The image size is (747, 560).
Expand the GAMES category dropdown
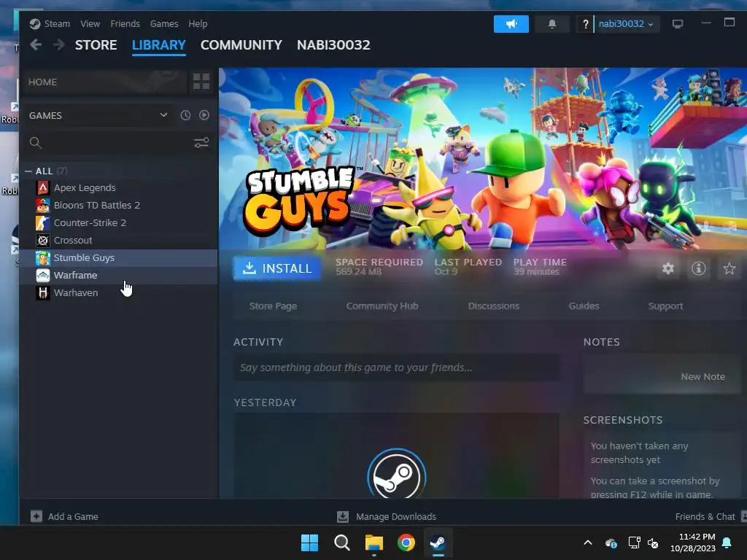tap(163, 115)
